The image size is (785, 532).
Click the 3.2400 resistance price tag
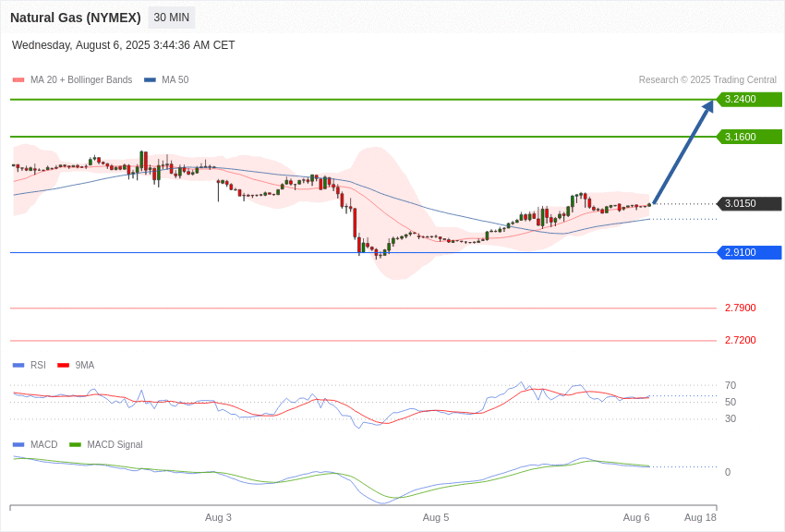tap(749, 99)
